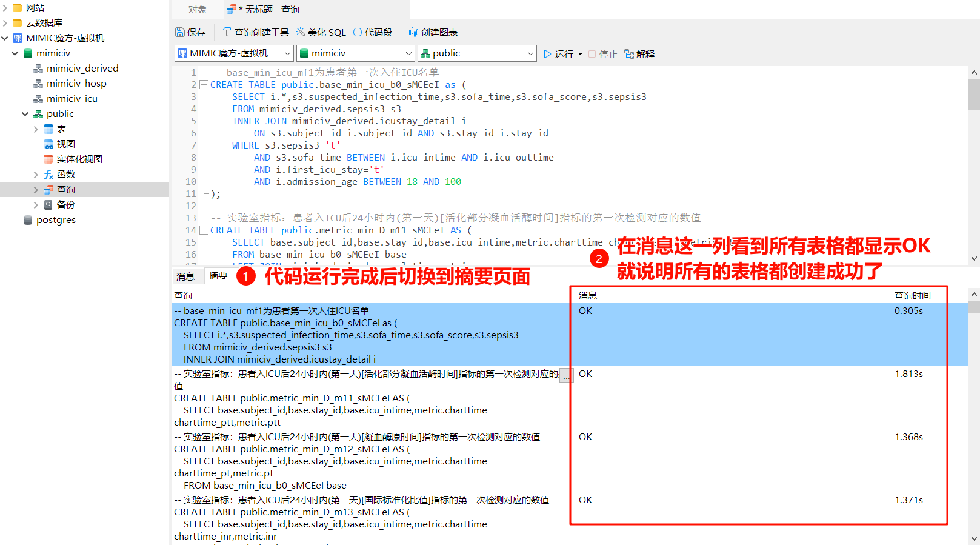The image size is (980, 545).
Task: Click the Save (保存) toolbar icon
Action: [x=180, y=32]
